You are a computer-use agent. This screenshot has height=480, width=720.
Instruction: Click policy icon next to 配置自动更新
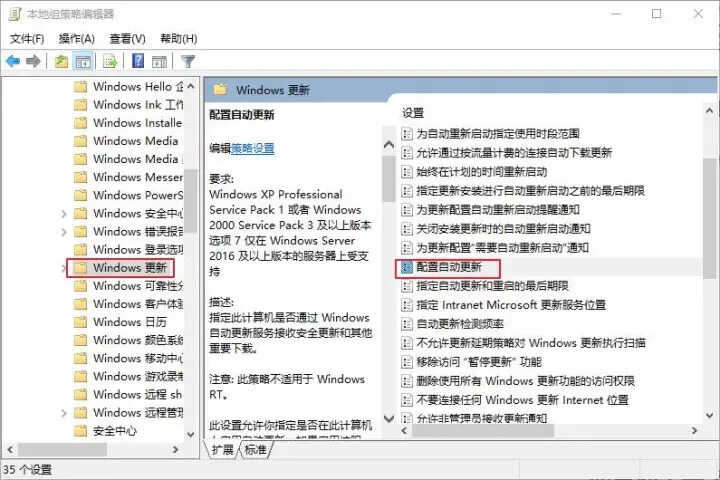point(406,267)
